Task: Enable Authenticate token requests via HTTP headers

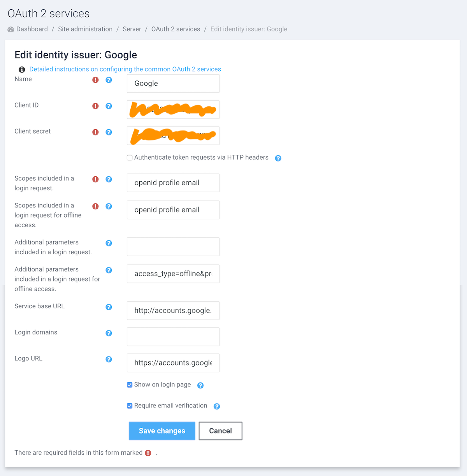Action: (130, 158)
